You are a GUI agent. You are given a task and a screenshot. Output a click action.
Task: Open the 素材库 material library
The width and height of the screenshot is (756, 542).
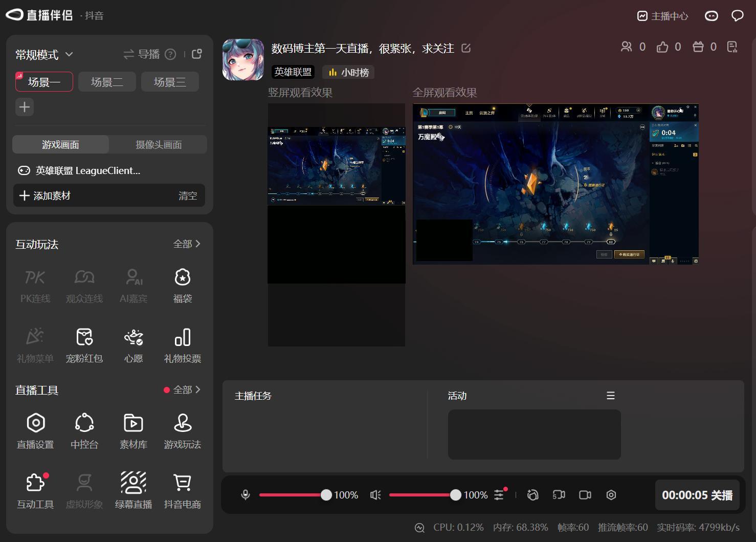point(134,431)
